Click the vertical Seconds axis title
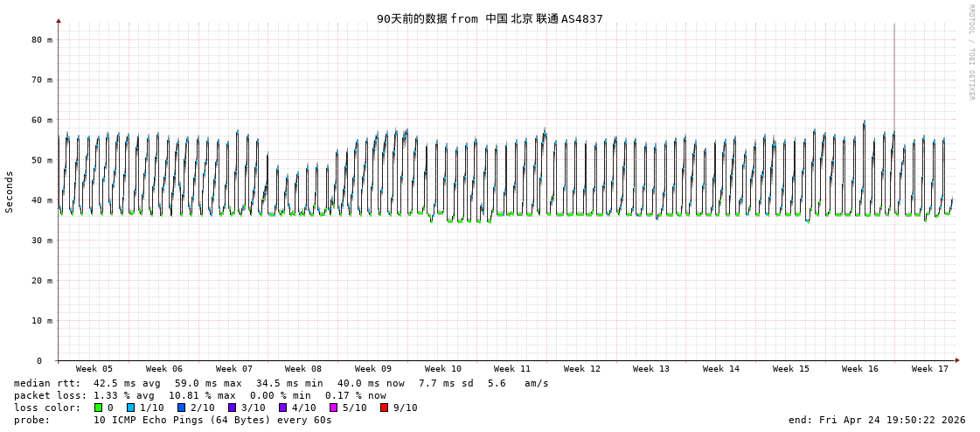Screen dimensions: 980x432 [x=10, y=192]
